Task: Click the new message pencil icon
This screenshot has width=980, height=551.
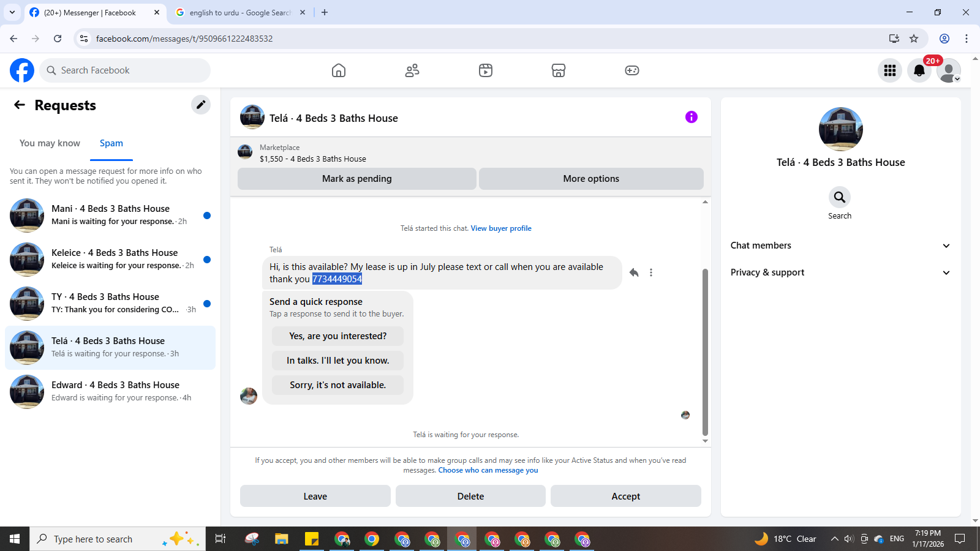Action: 200,105
